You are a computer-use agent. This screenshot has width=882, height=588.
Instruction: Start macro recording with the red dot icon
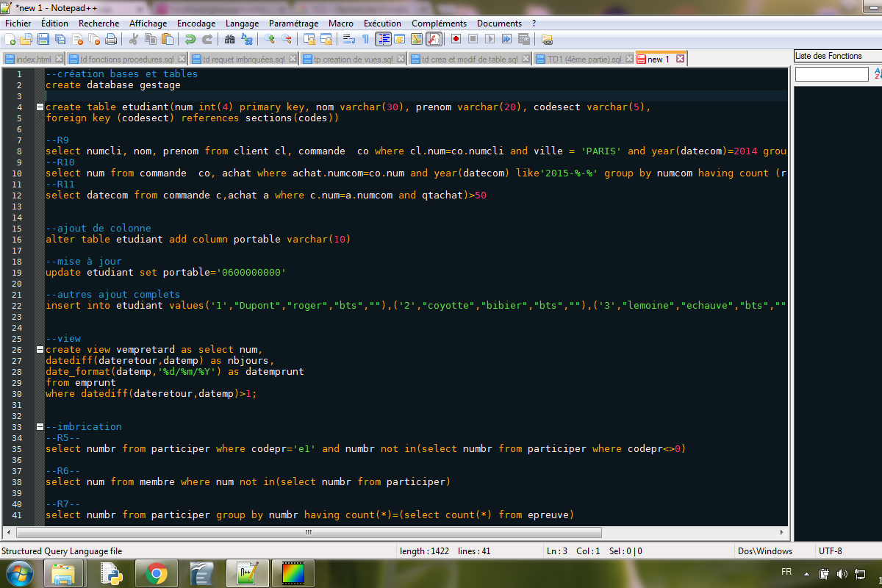point(456,39)
